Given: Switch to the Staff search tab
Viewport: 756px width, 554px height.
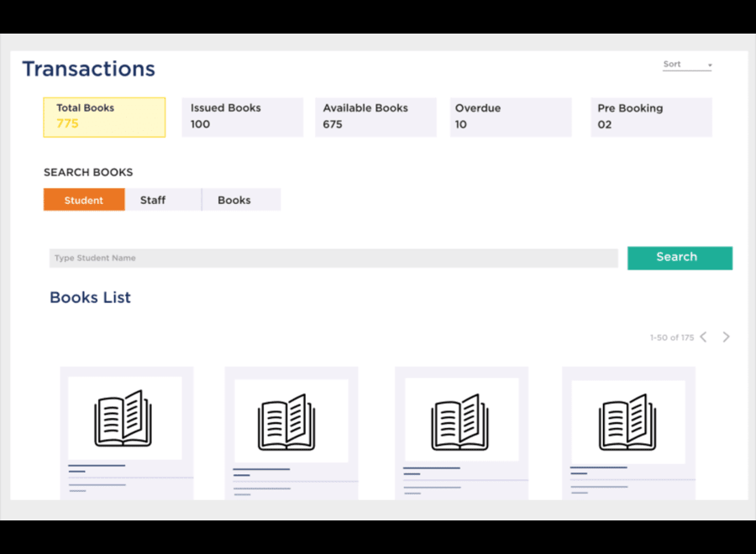Looking at the screenshot, I should click(x=153, y=200).
